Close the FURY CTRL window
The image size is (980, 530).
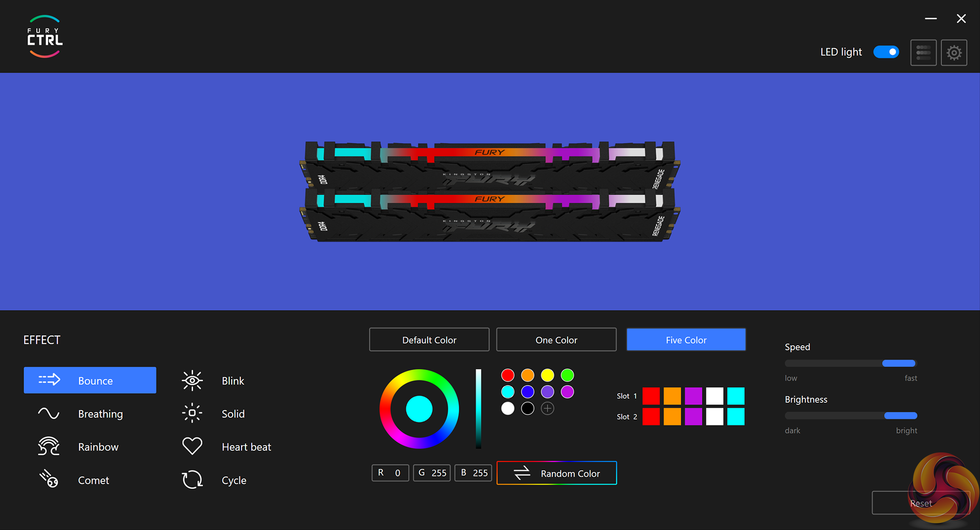pyautogui.click(x=961, y=18)
